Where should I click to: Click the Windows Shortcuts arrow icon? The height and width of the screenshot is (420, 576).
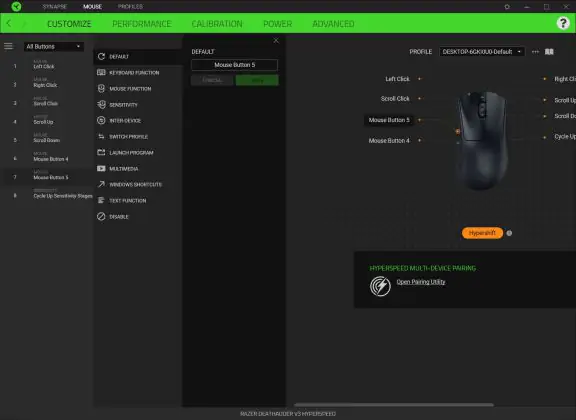(x=101, y=184)
